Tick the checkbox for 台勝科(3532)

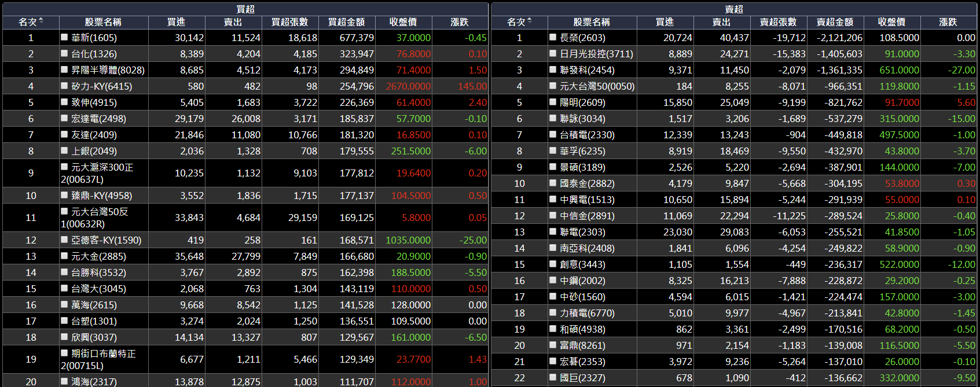pyautogui.click(x=65, y=272)
